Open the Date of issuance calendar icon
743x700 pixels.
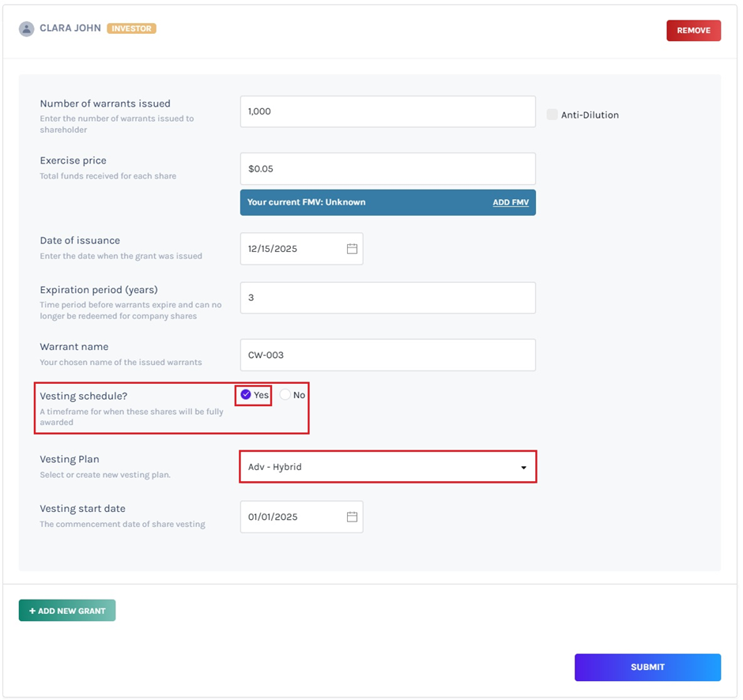tap(352, 249)
